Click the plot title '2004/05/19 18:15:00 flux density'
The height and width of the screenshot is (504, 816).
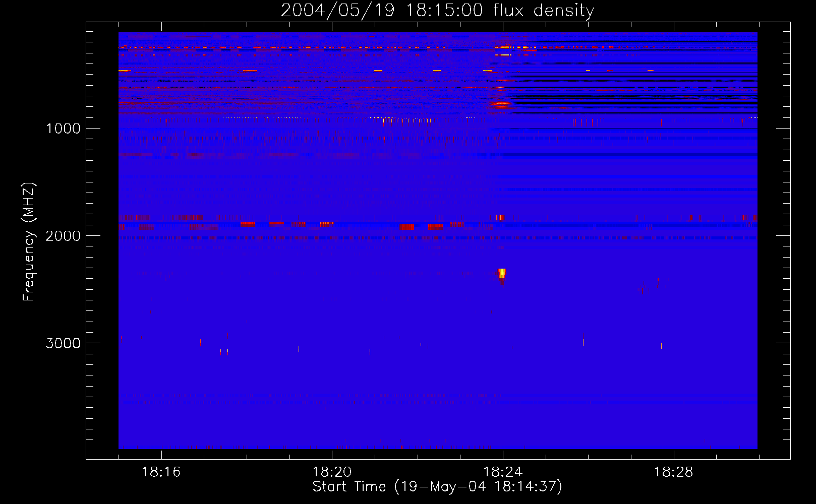[437, 10]
